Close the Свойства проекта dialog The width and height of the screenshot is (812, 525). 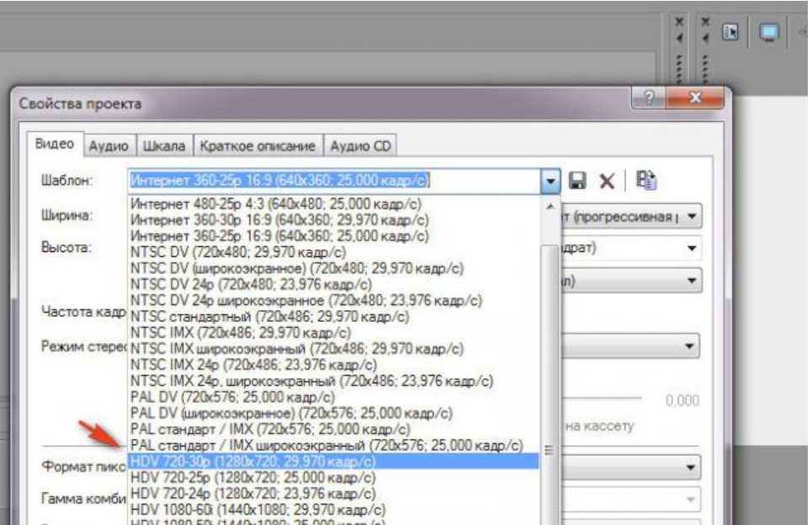(x=696, y=100)
